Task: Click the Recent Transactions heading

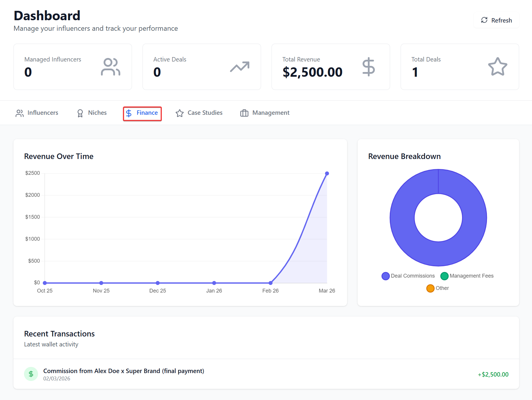Action: (59, 334)
